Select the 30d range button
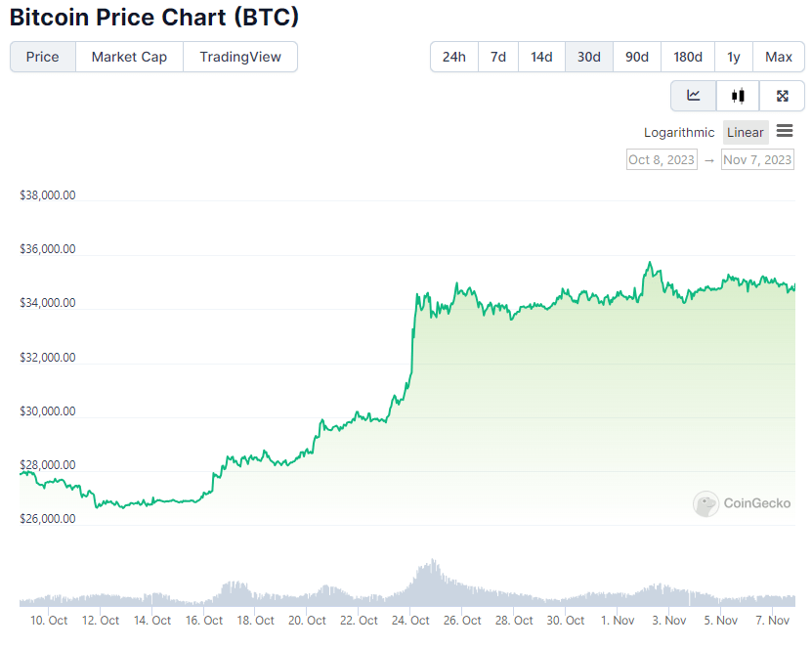This screenshot has width=812, height=647. (x=589, y=57)
